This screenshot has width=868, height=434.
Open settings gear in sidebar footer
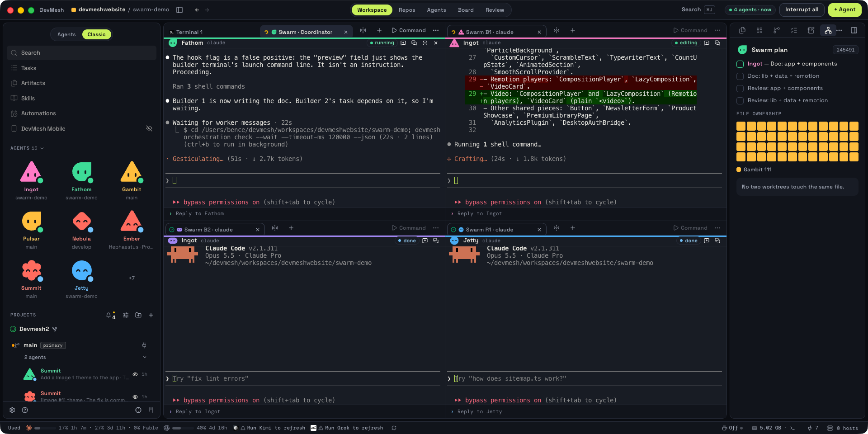click(12, 410)
